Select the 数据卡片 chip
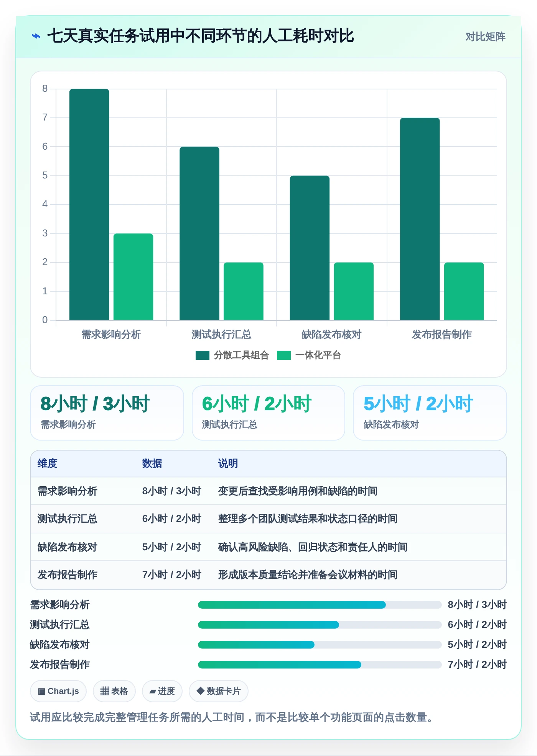Viewport: 537px width, 756px height. 219,691
